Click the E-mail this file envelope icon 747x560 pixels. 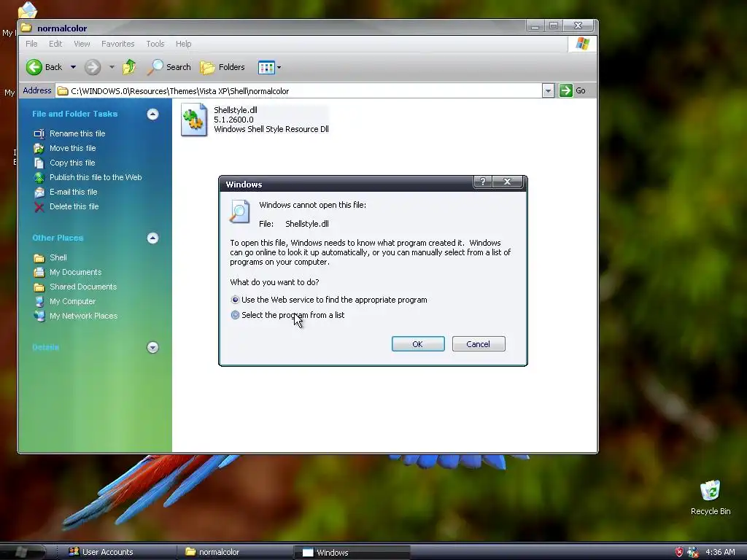coord(39,192)
